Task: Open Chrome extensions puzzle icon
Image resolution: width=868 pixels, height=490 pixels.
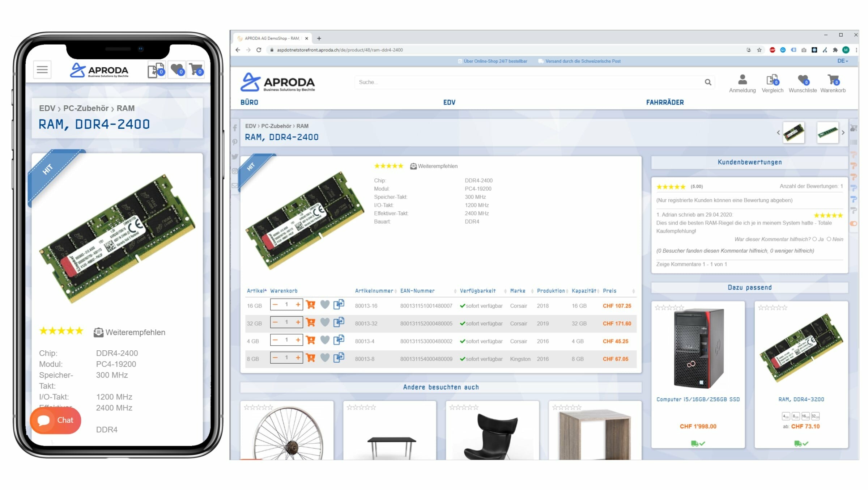Action: click(x=835, y=50)
